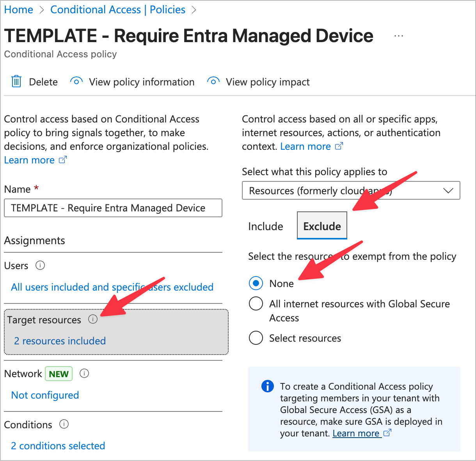The image size is (476, 461).
Task: Click the eye icon for View policy impact
Action: click(213, 82)
